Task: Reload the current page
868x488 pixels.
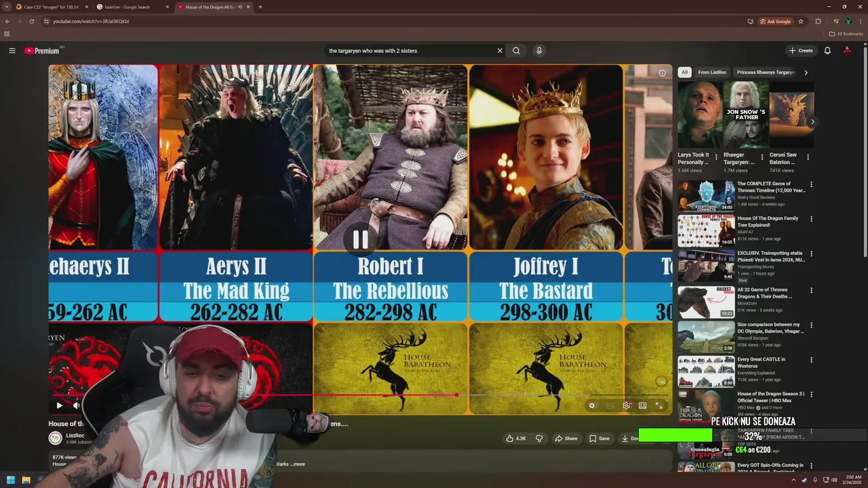Action: (x=31, y=21)
